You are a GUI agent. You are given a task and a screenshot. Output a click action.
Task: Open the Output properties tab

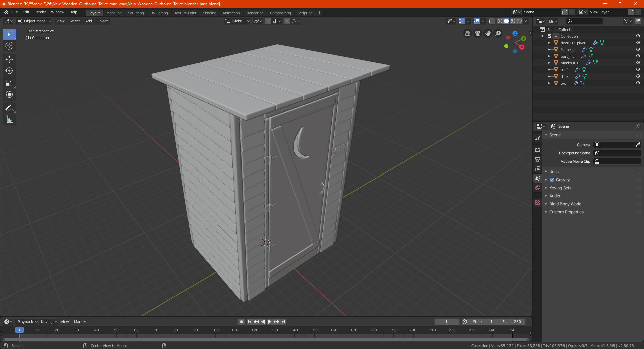(538, 159)
